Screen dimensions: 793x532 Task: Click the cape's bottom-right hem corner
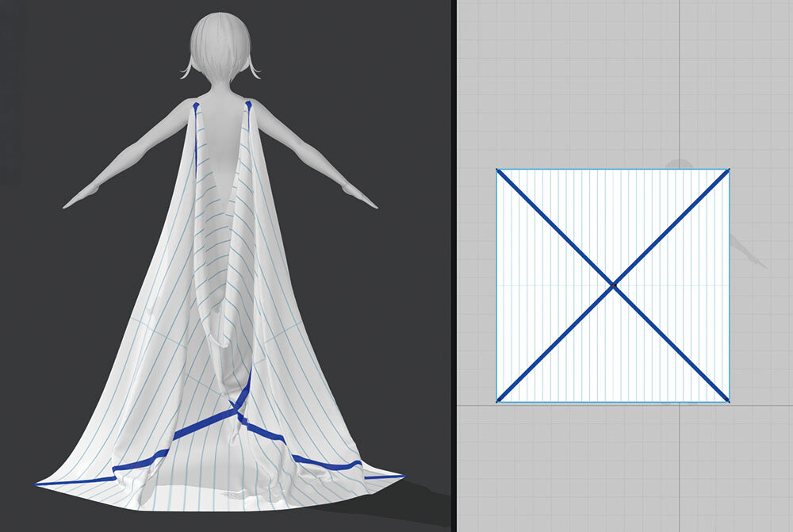point(401,477)
